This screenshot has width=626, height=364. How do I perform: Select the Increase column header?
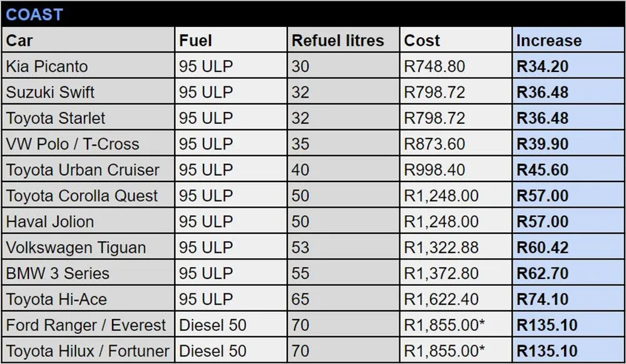[x=548, y=41]
